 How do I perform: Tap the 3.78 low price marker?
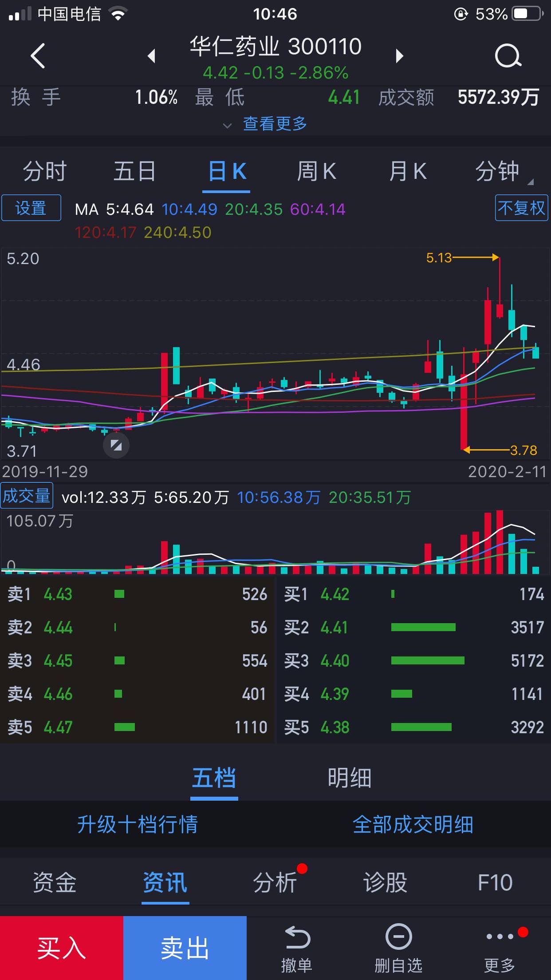pyautogui.click(x=523, y=450)
